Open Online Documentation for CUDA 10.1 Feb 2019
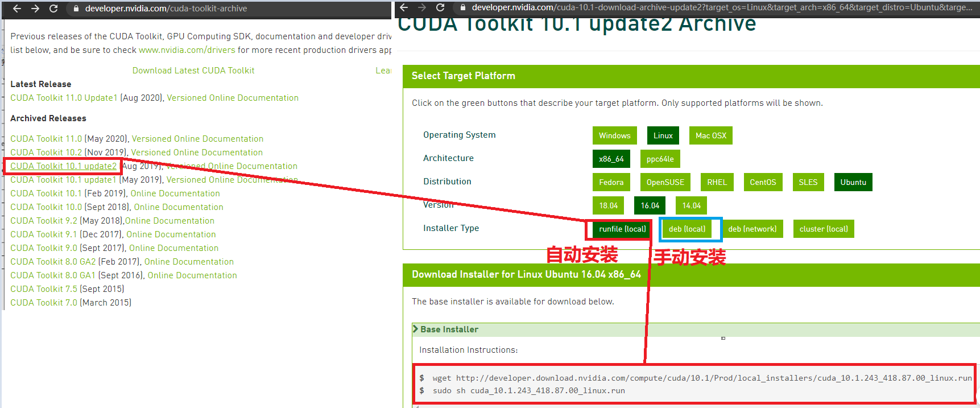Image resolution: width=980 pixels, height=408 pixels. (175, 193)
